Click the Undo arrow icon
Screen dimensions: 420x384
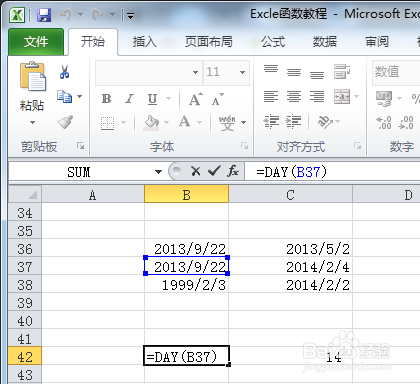[66, 14]
